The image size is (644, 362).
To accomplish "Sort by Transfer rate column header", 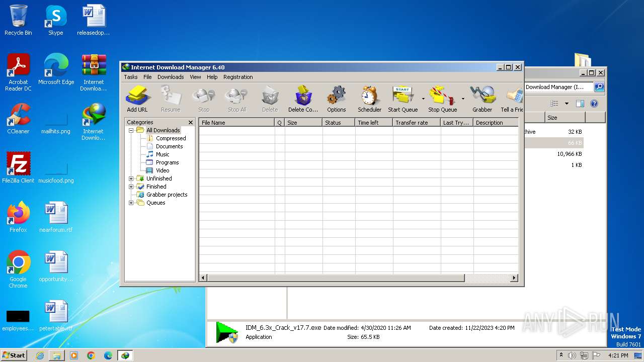I will pos(417,122).
